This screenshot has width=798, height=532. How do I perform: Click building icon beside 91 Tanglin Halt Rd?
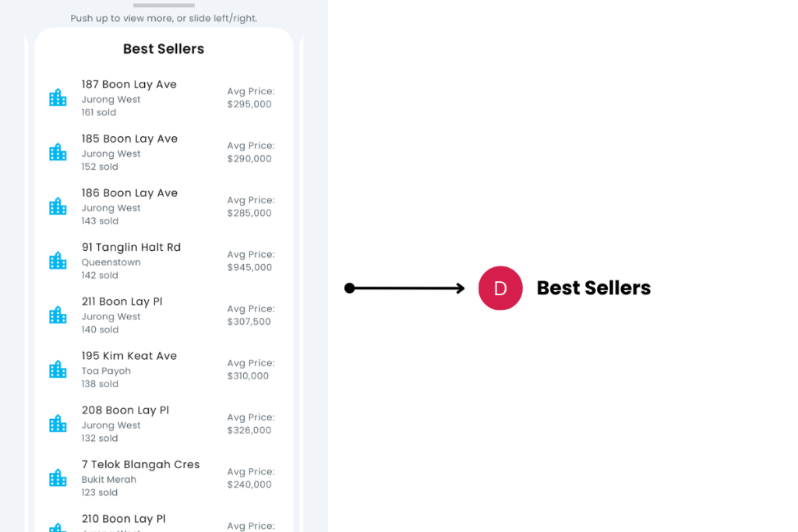(x=58, y=261)
